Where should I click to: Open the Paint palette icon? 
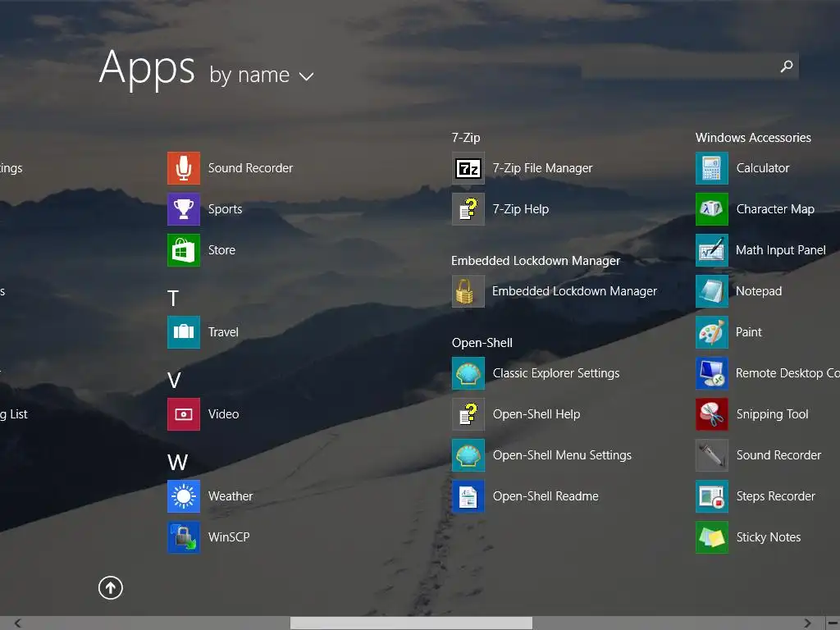click(711, 332)
